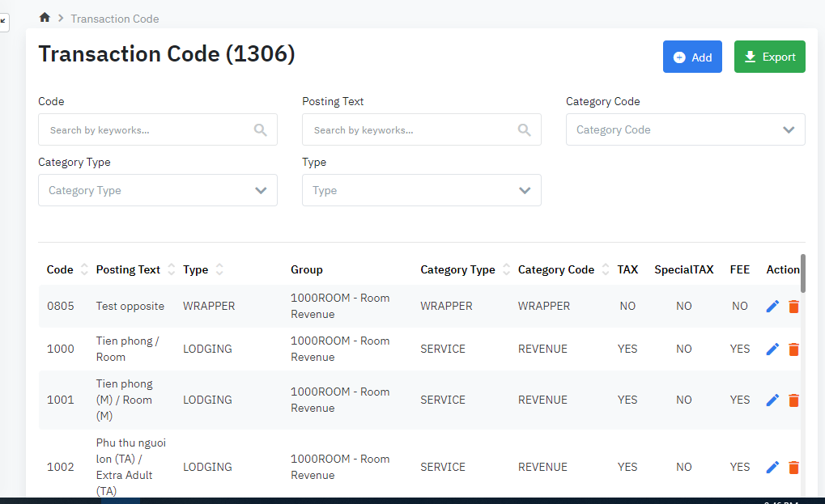The image size is (825, 504).
Task: Click the home icon in the breadcrumb
Action: [45, 16]
